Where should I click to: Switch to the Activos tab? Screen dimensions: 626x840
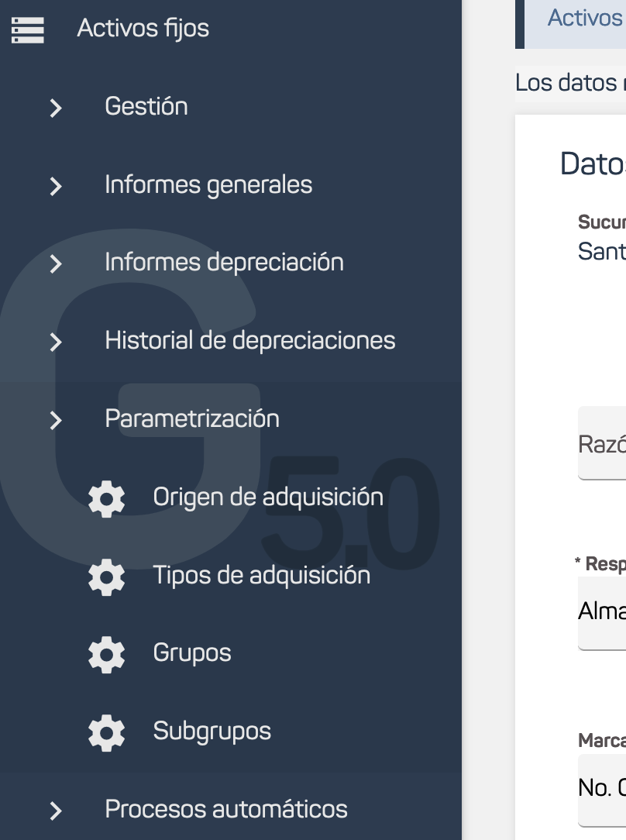tap(584, 18)
